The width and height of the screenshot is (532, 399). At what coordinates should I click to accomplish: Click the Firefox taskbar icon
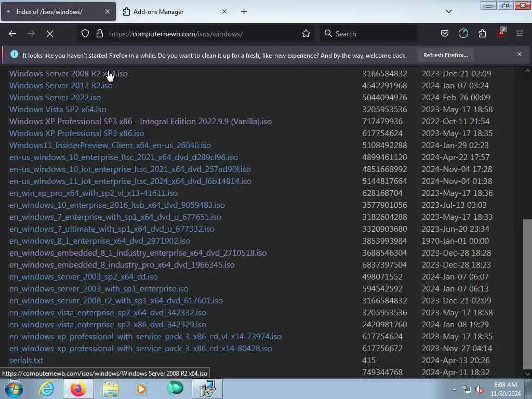click(78, 389)
